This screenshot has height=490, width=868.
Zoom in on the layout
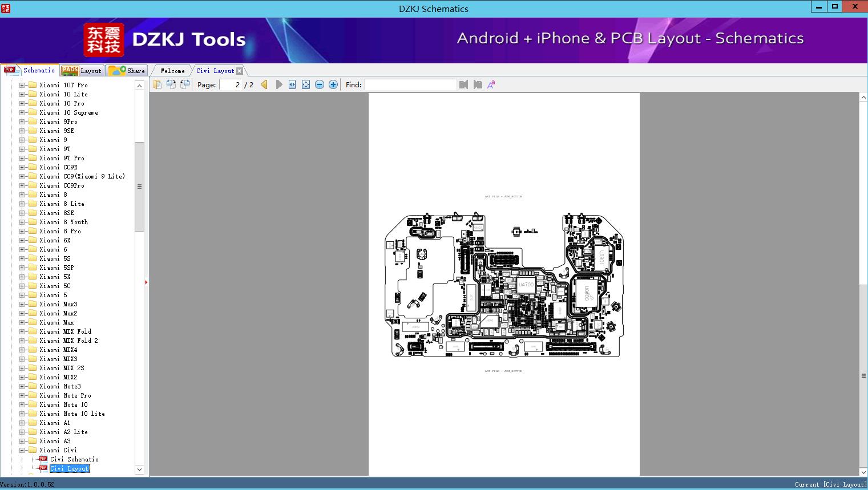[x=333, y=84]
